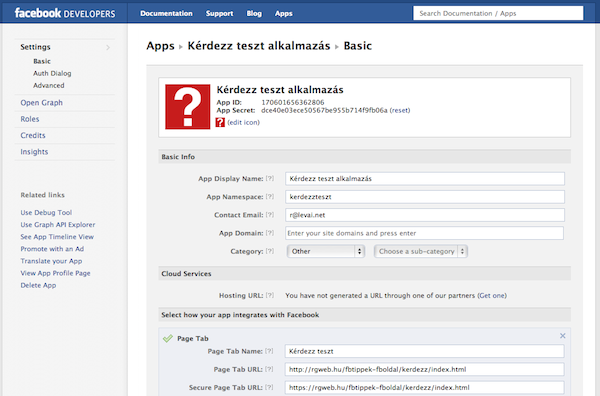Click help [?] next to Hosting URL
The image size is (600, 396).
pos(270,295)
